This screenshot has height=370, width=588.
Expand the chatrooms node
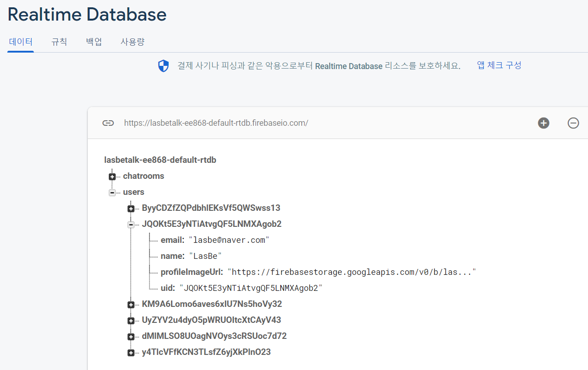[112, 177]
